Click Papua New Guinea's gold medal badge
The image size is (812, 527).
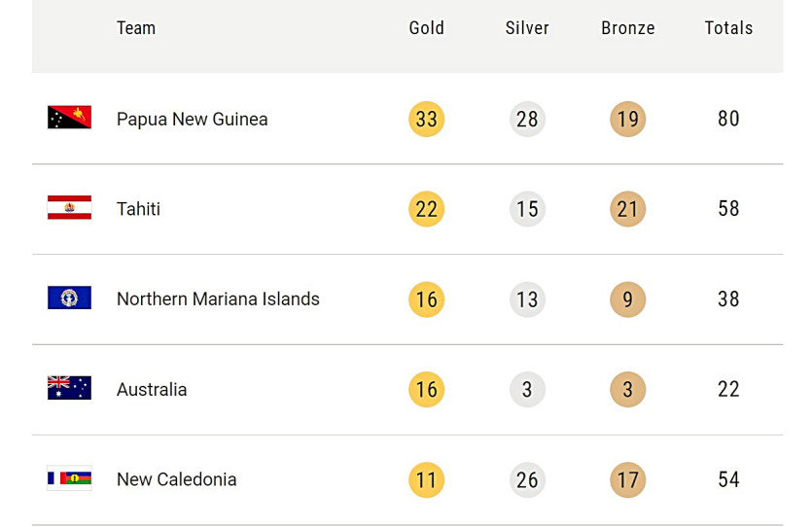pos(426,119)
